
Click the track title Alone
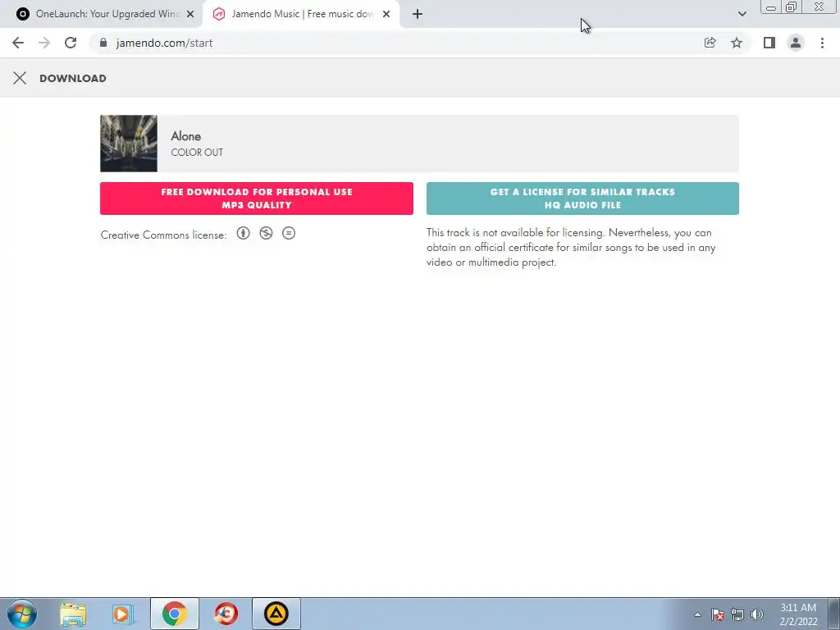[x=186, y=136]
